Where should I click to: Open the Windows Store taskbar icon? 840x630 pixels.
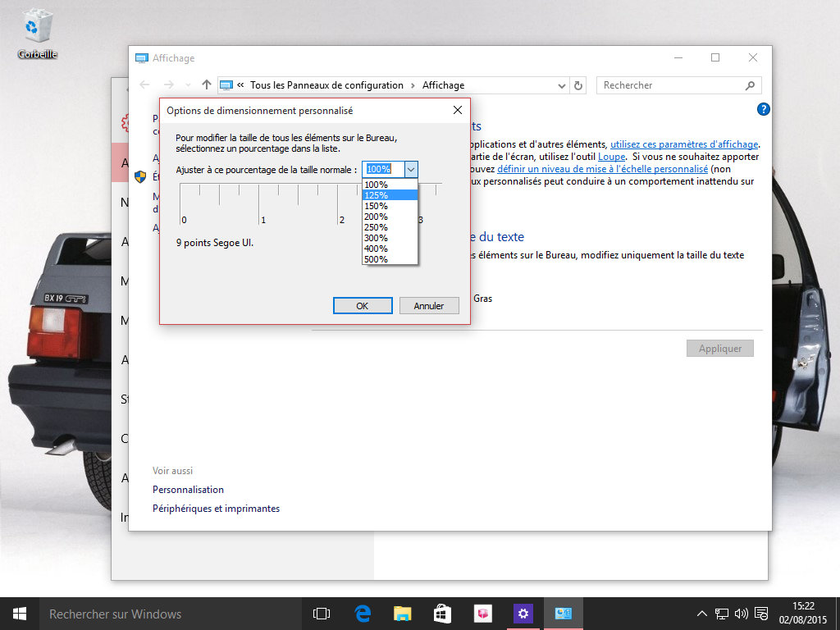click(442, 614)
